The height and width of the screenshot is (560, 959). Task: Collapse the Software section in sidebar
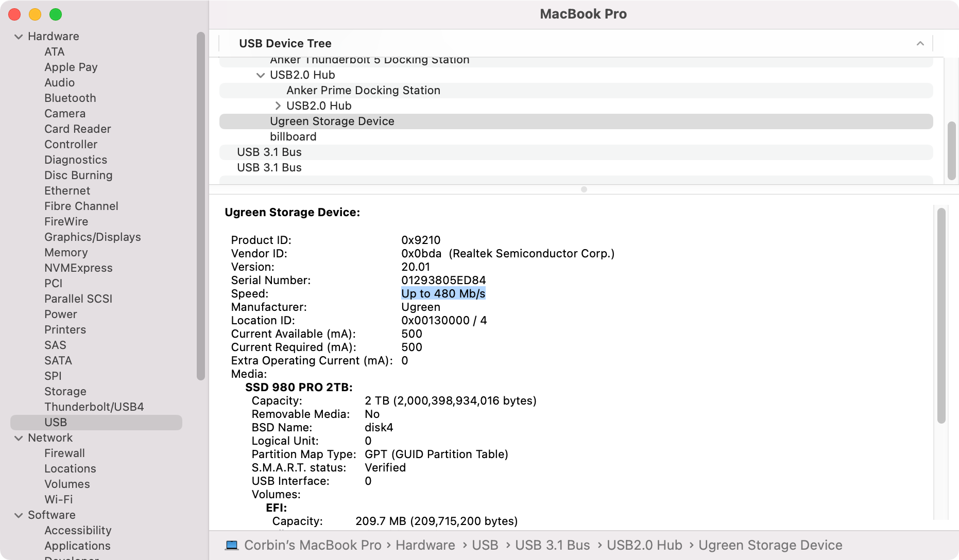pos(19,515)
